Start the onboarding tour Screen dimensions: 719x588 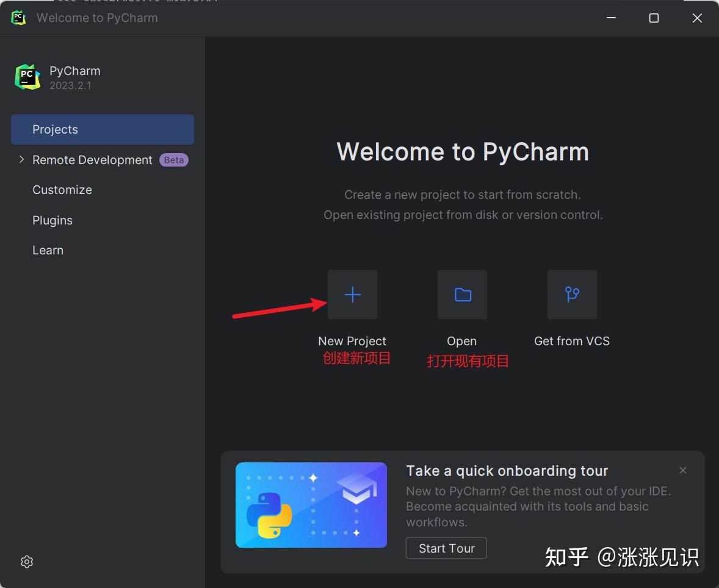pos(446,548)
